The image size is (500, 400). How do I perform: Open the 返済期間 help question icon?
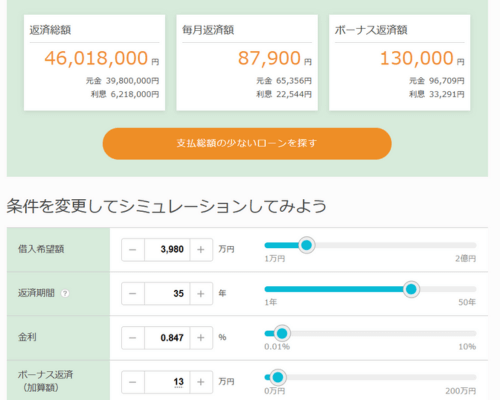point(65,293)
